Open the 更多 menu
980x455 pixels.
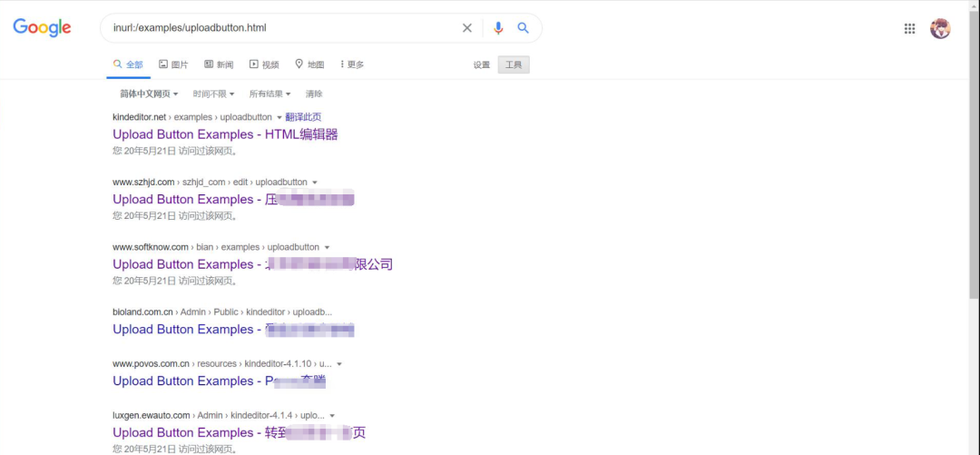coord(352,64)
